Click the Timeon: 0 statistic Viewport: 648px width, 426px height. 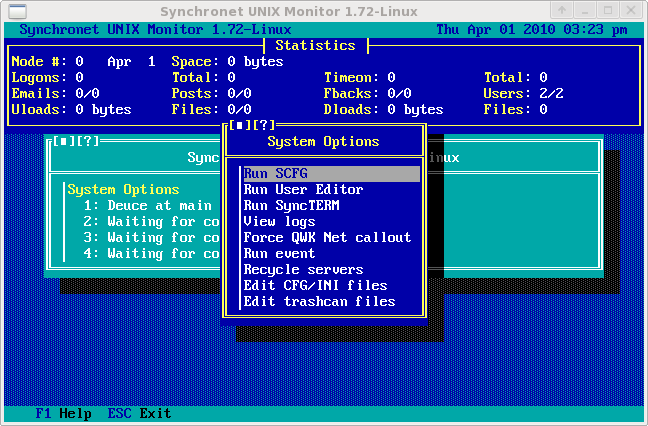point(360,78)
